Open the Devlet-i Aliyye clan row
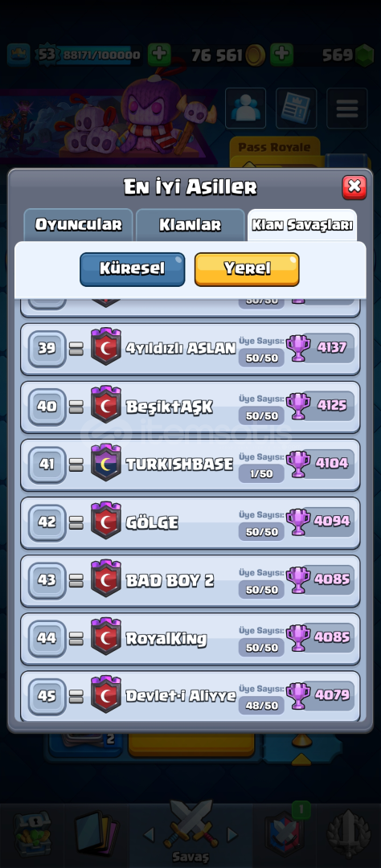The width and height of the screenshot is (381, 868). tap(190, 696)
